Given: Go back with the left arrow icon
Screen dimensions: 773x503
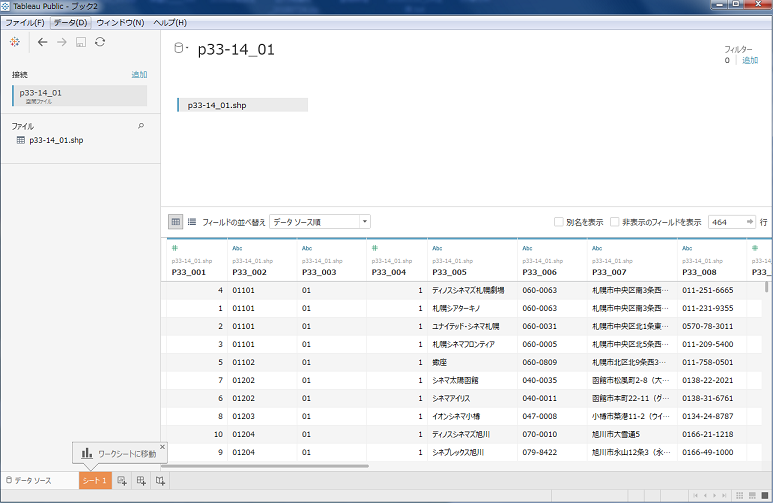Looking at the screenshot, I should [42, 42].
